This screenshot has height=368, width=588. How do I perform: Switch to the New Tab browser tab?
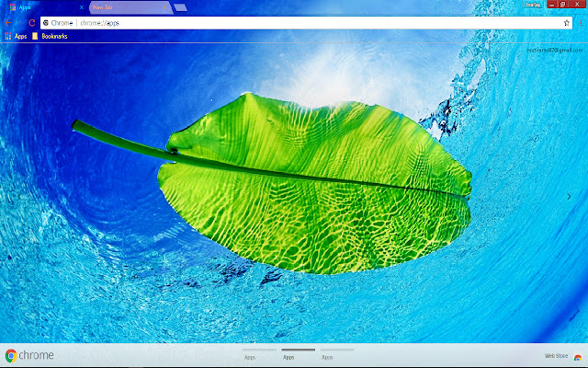pyautogui.click(x=130, y=7)
